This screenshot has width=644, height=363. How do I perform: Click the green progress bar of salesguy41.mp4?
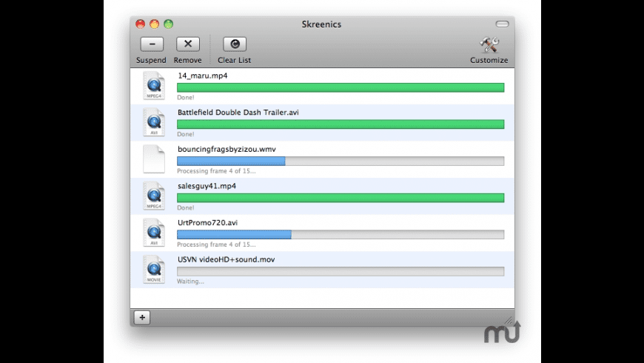pyautogui.click(x=341, y=198)
